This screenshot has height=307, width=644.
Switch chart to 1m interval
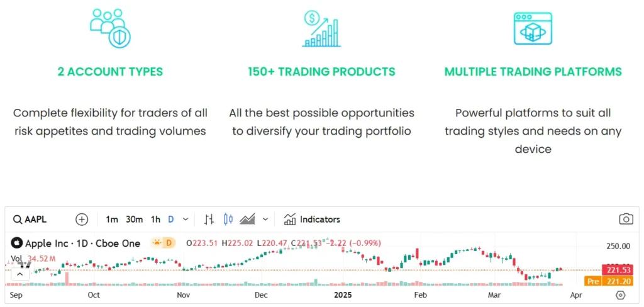[112, 220]
